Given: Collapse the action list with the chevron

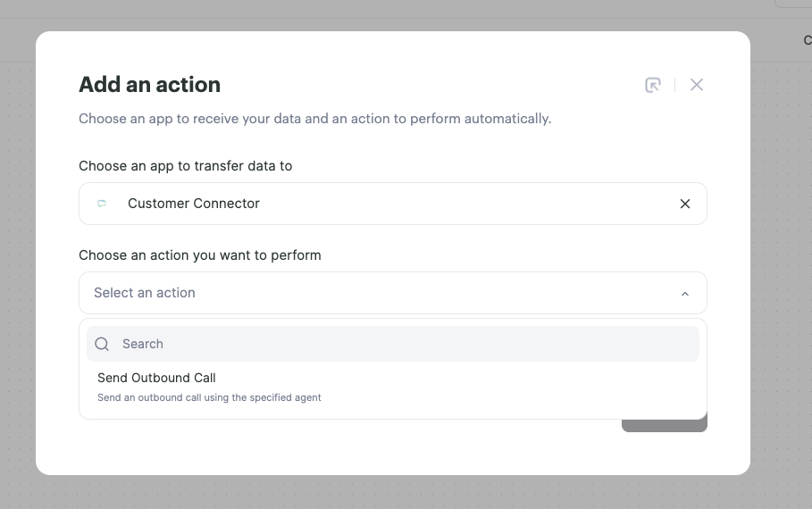Looking at the screenshot, I should pos(685,294).
